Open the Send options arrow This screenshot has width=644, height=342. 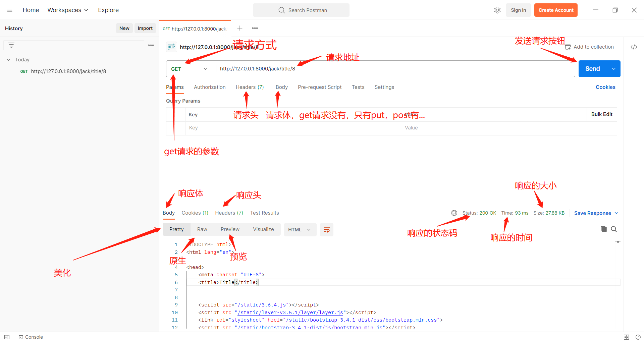(x=614, y=69)
